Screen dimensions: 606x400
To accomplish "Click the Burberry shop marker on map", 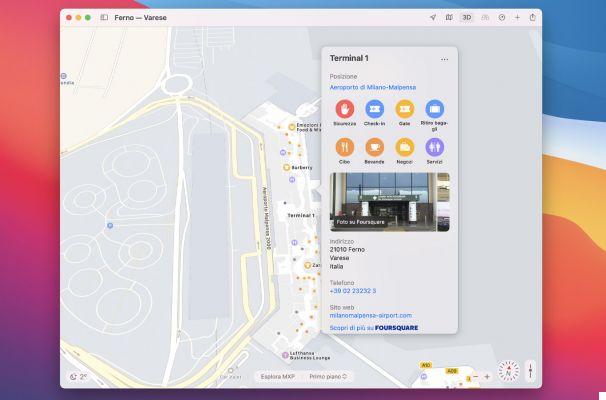I will [286, 168].
